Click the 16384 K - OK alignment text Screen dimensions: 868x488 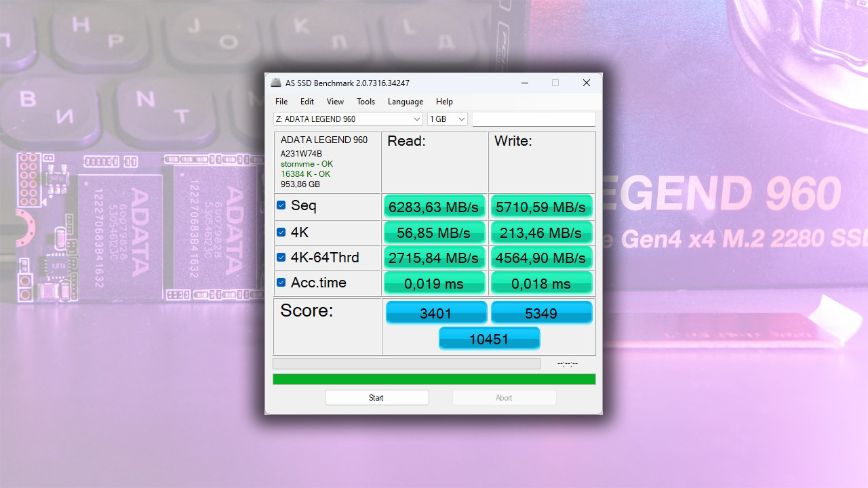point(305,174)
